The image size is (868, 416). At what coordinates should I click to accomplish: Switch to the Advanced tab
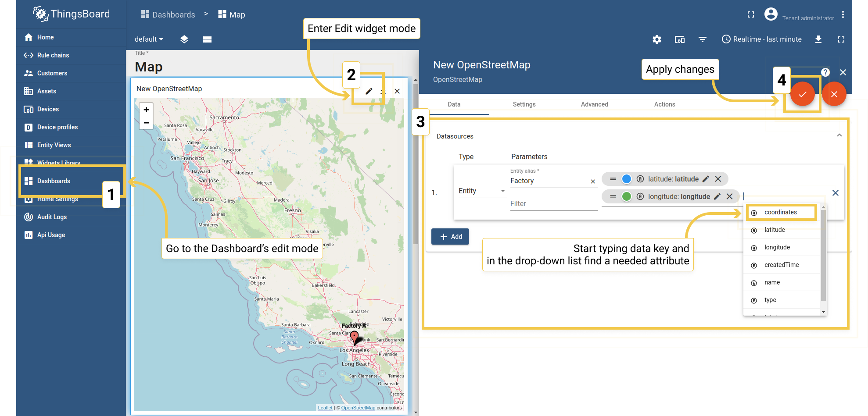pos(595,104)
